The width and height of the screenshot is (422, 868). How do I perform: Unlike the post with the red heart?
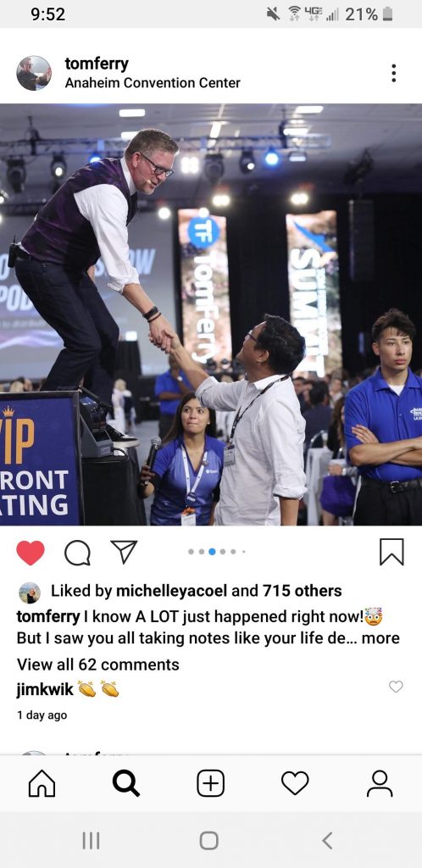pos(30,552)
